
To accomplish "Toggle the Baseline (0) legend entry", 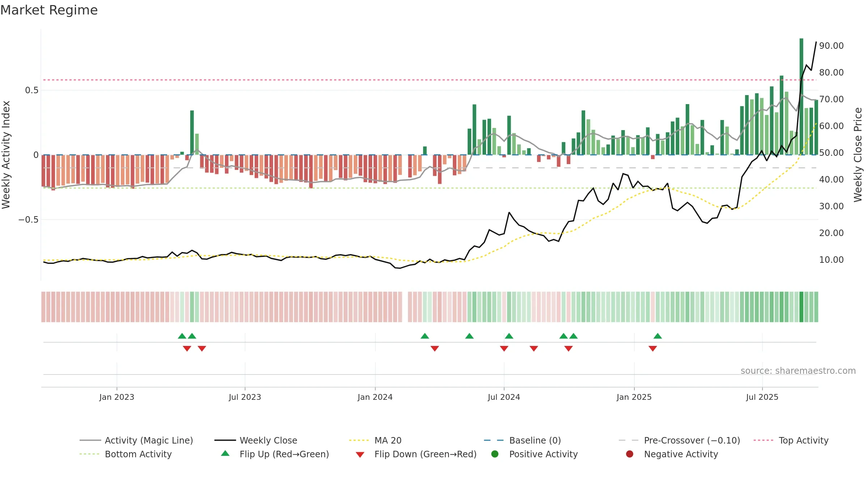I will pos(522,440).
